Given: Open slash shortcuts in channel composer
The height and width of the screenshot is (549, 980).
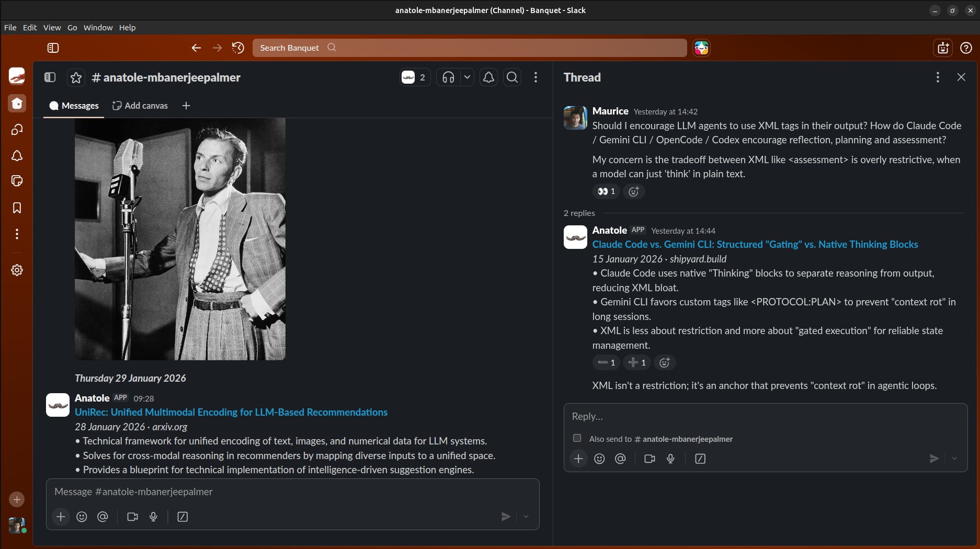Looking at the screenshot, I should click(183, 517).
